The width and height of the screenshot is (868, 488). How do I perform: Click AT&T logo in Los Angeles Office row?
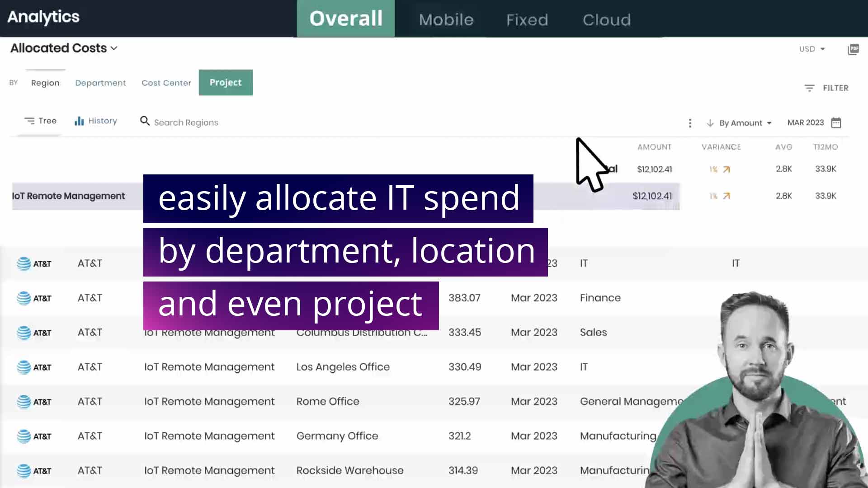pos(34,367)
